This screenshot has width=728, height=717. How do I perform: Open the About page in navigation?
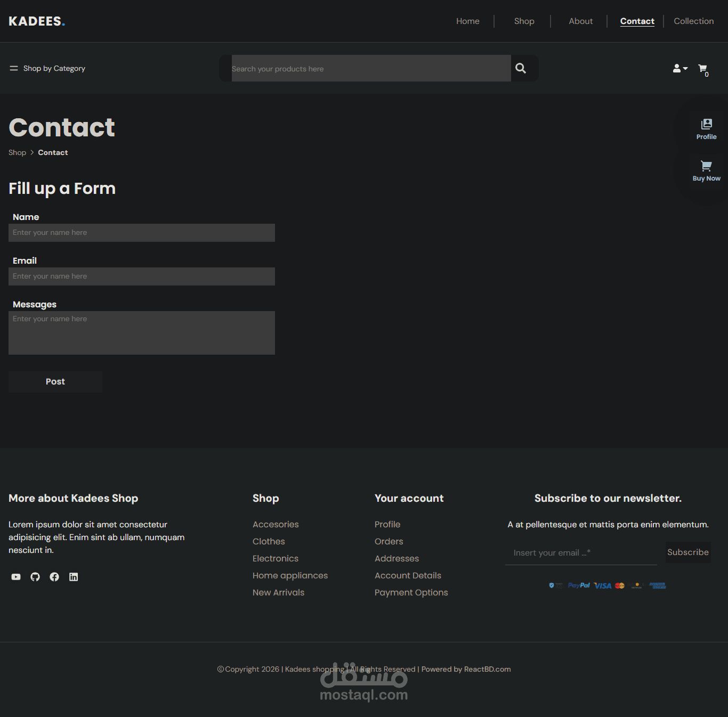(x=581, y=21)
